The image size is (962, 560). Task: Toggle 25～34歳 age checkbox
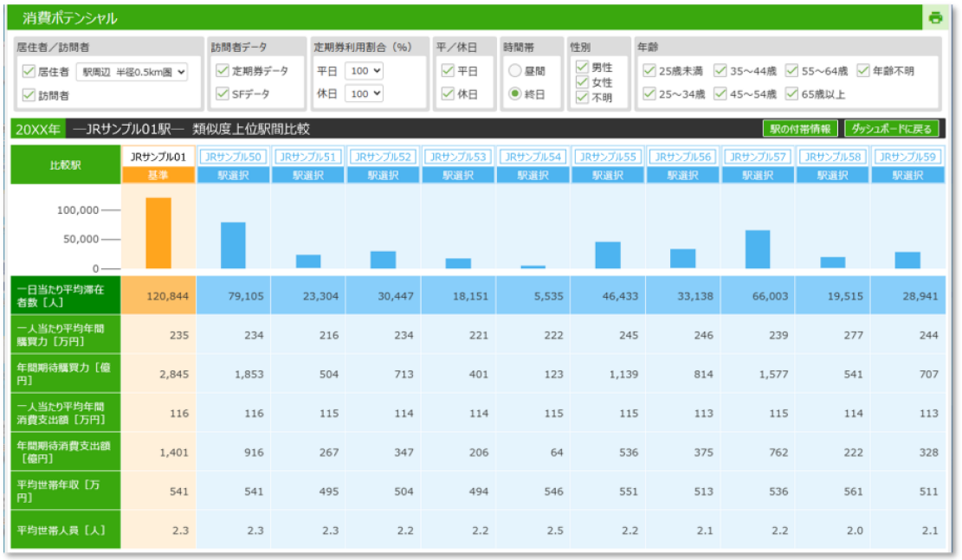tap(649, 93)
